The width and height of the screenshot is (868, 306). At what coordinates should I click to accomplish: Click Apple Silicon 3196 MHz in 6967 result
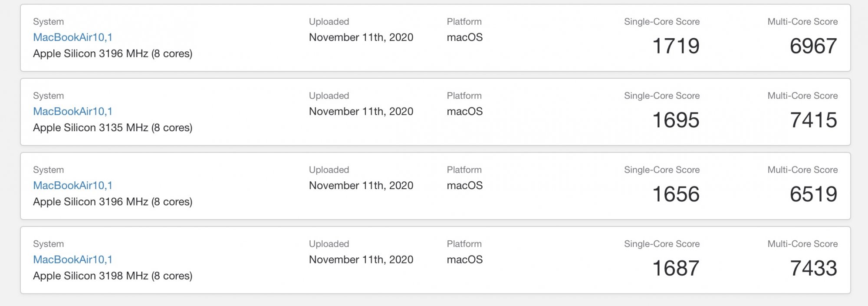coord(112,54)
